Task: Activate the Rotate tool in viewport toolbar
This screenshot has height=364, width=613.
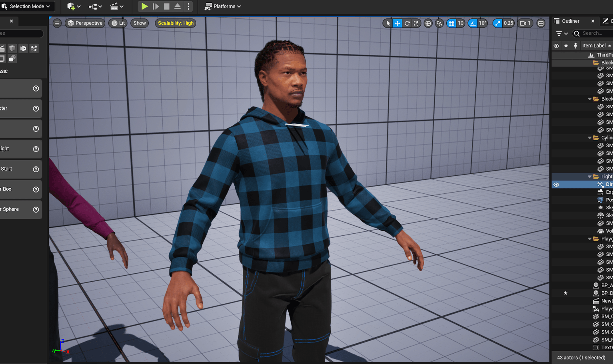Action: 407,23
